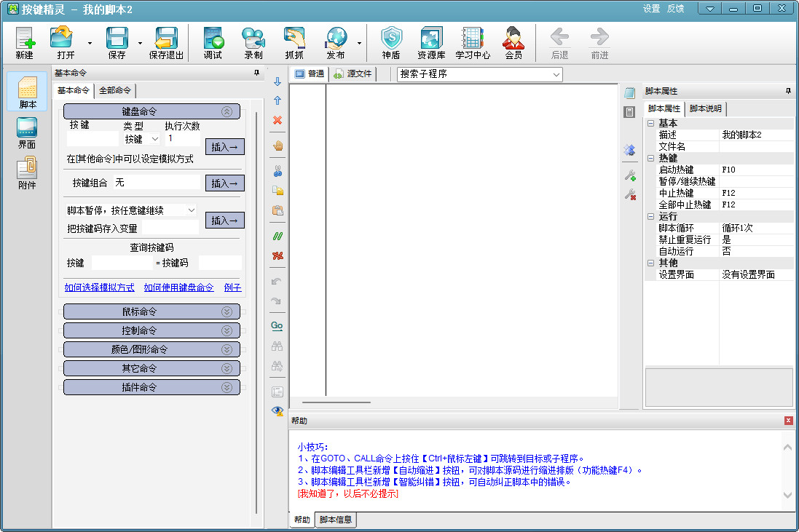Select 脚本 in the left sidebar

pos(28,92)
